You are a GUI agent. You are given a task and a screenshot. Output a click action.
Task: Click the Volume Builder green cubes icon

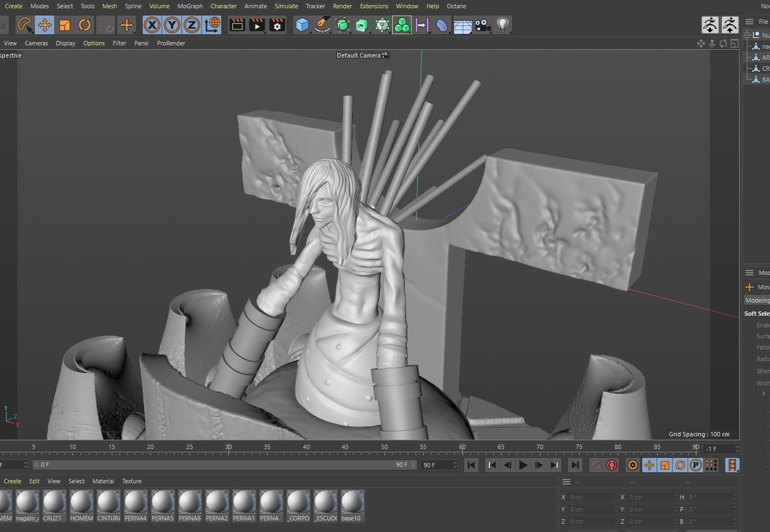(402, 25)
